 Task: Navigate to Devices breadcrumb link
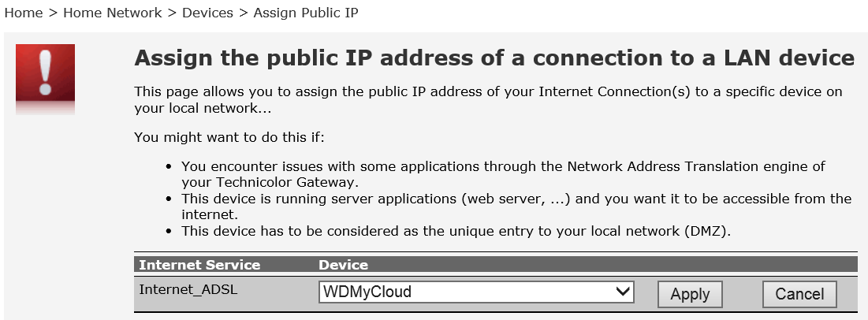pyautogui.click(x=207, y=13)
